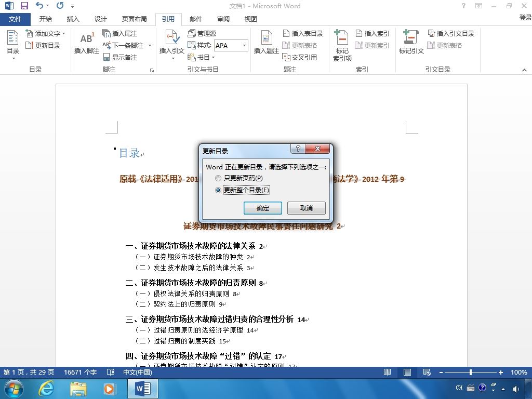
Task: Click the 16671 个字 word count
Action: coord(81,372)
